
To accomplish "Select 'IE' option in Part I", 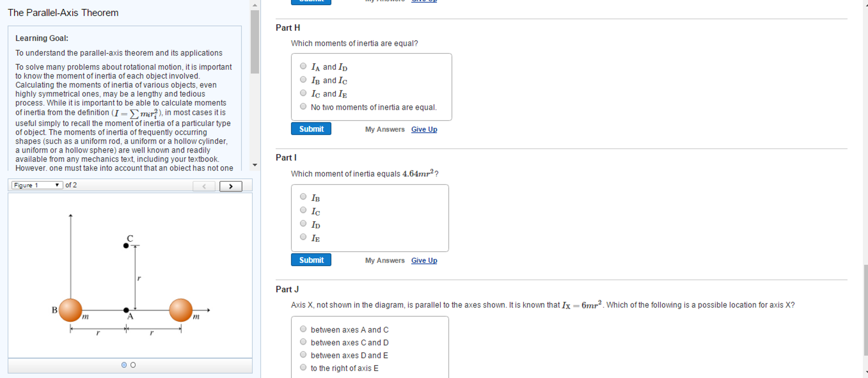I will click(303, 237).
